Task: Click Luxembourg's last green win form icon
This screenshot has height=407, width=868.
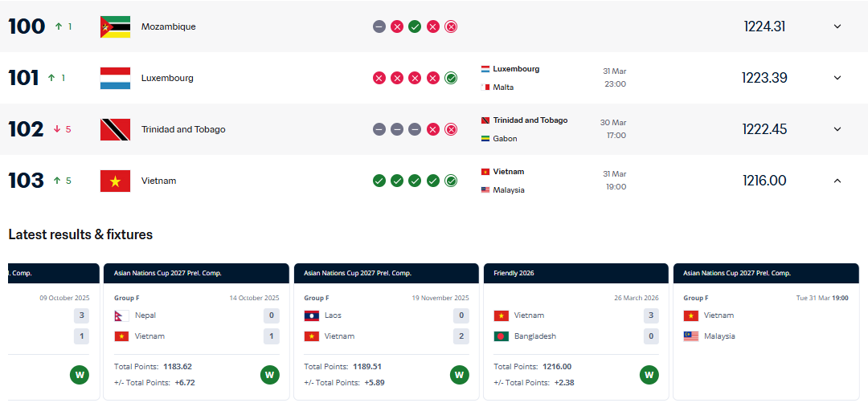Action: [x=451, y=78]
